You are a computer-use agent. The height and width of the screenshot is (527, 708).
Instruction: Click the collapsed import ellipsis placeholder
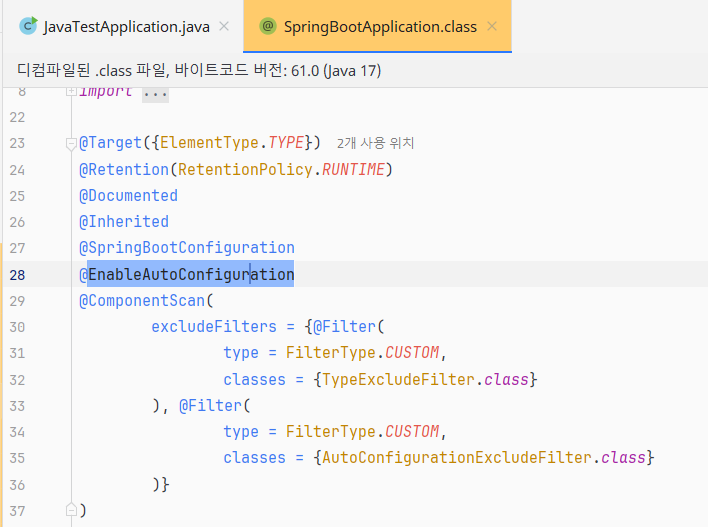[155, 94]
